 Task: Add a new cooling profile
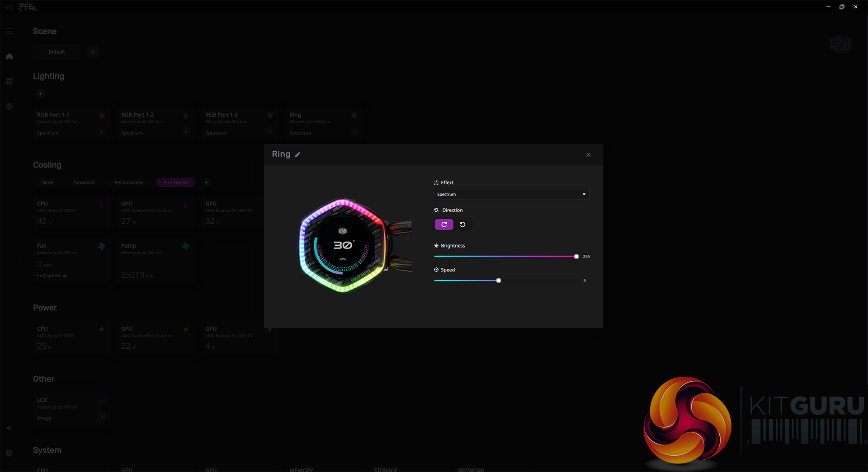[x=207, y=182]
